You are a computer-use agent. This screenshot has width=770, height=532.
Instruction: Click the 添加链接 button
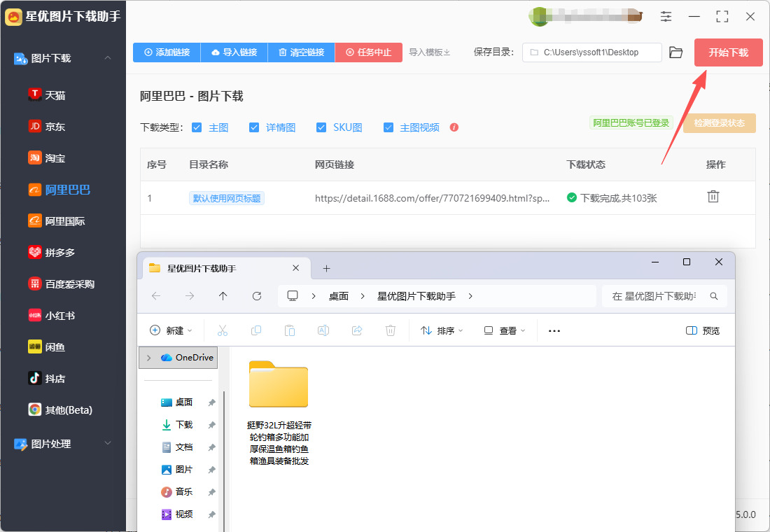pyautogui.click(x=167, y=52)
